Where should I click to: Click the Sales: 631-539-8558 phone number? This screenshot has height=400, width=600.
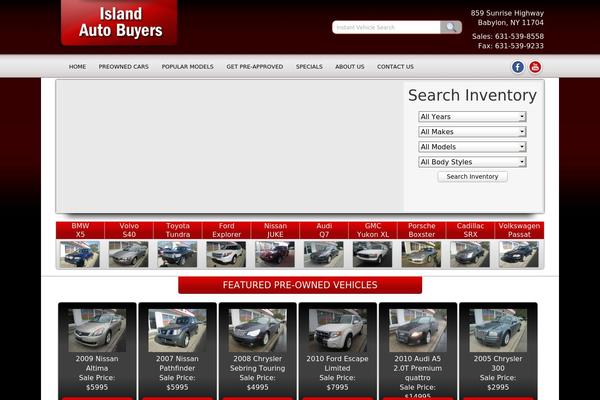coord(508,36)
